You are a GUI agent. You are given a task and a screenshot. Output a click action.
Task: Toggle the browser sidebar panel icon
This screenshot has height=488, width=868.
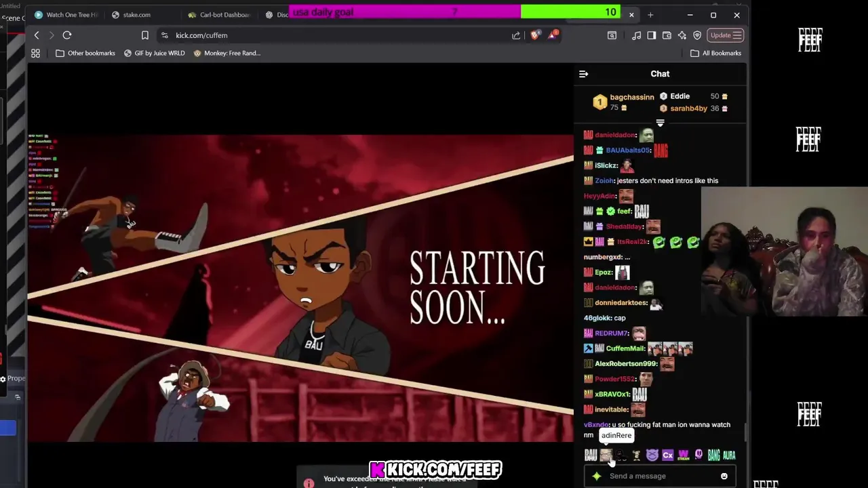click(x=652, y=35)
